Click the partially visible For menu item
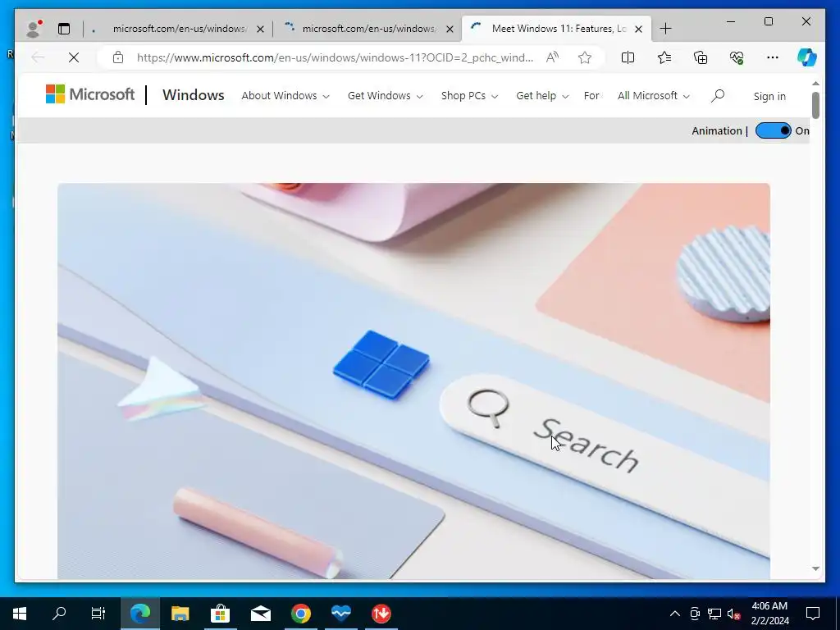The image size is (840, 630). (591, 96)
